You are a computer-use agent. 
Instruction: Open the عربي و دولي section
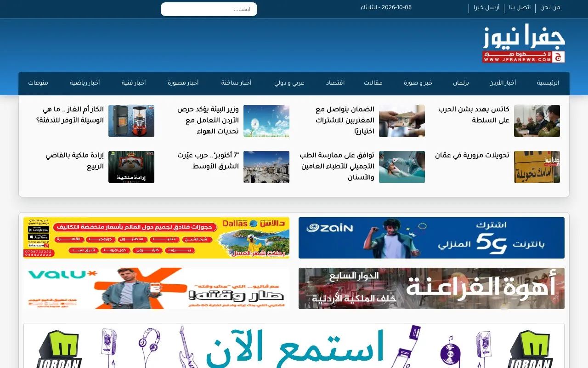[289, 83]
